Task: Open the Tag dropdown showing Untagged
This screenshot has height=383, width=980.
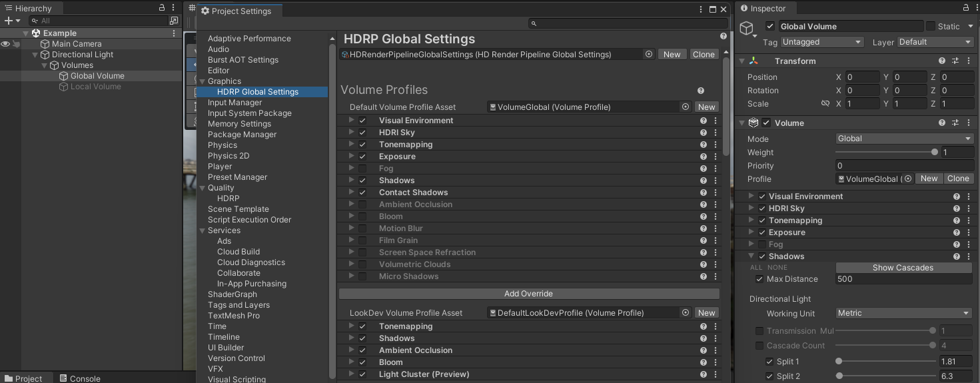Action: tap(822, 42)
